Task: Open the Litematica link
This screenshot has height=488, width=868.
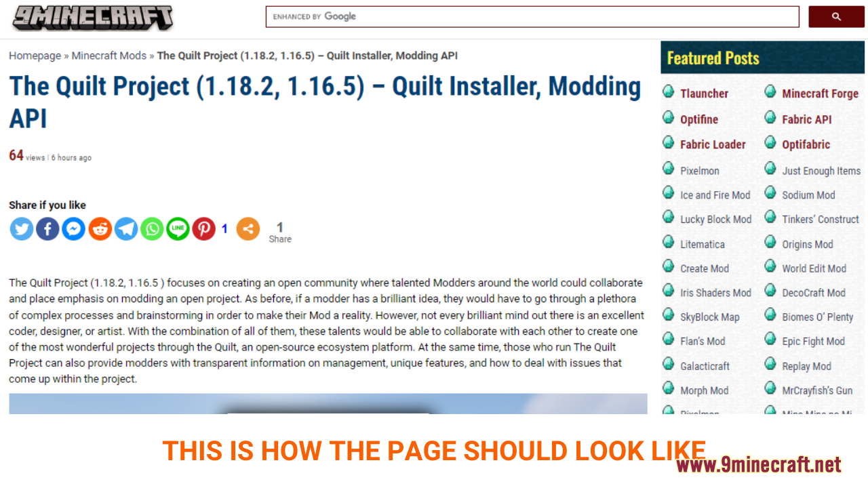Action: pyautogui.click(x=703, y=245)
